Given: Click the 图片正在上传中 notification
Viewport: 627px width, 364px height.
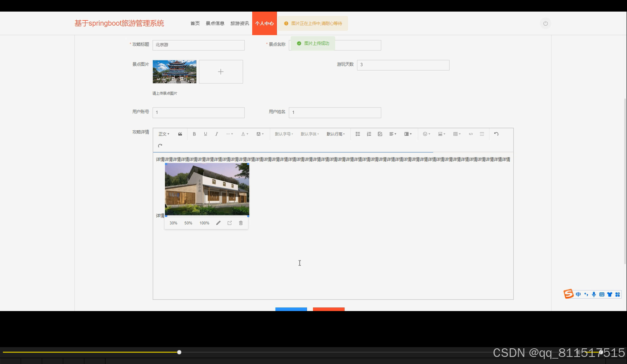Looking at the screenshot, I should (x=313, y=24).
